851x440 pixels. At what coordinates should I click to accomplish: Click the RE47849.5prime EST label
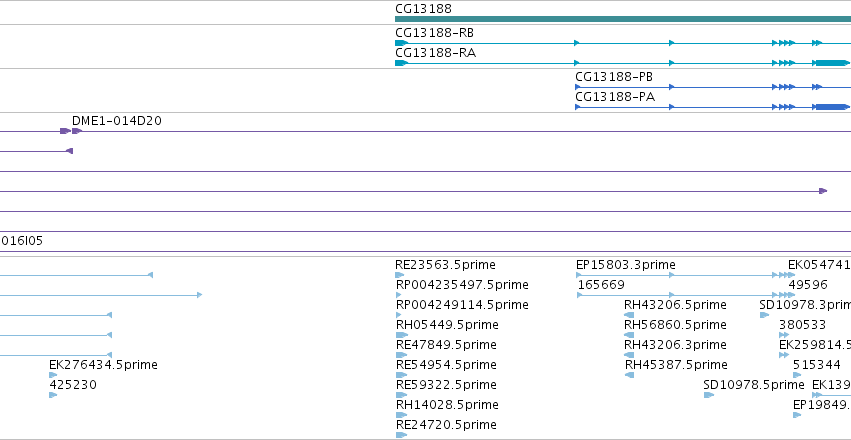coord(446,345)
